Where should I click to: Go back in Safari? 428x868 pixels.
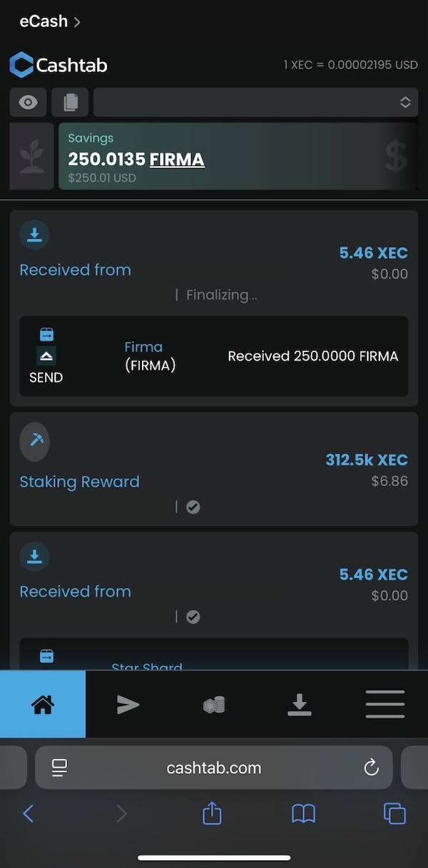click(29, 813)
